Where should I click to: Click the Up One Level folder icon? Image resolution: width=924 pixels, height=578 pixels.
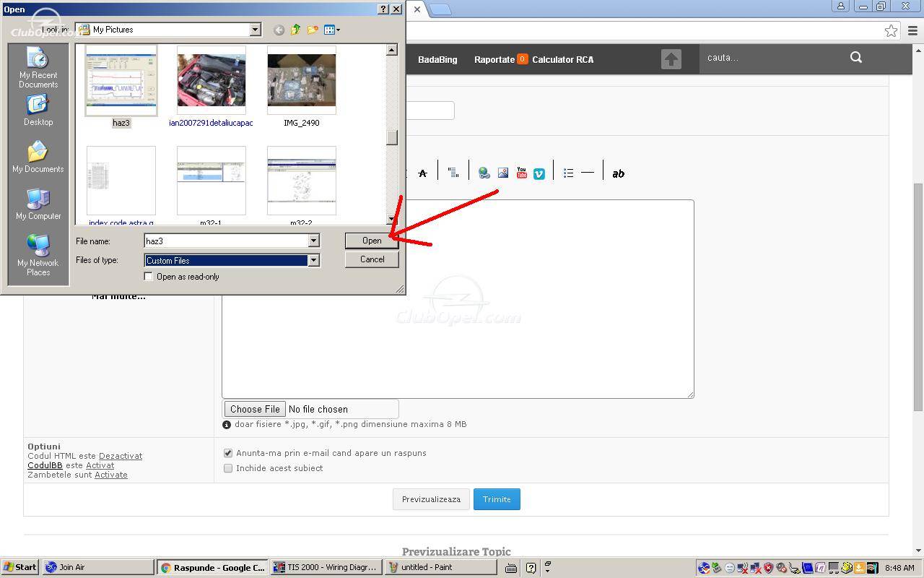tap(296, 30)
